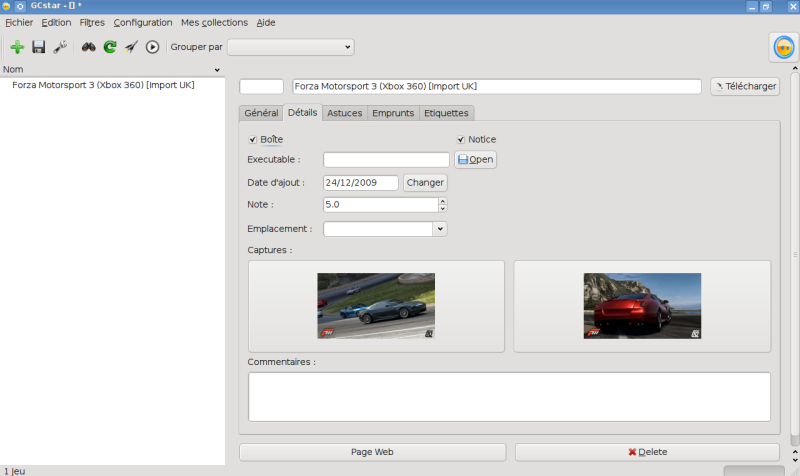Toggle the Boîte checkbox
Viewport: 800px width, 476px height.
[x=253, y=139]
